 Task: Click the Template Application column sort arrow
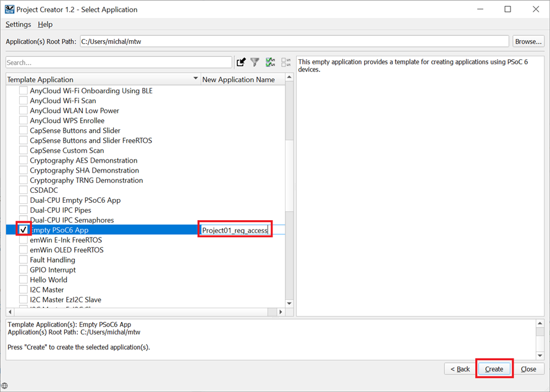196,79
